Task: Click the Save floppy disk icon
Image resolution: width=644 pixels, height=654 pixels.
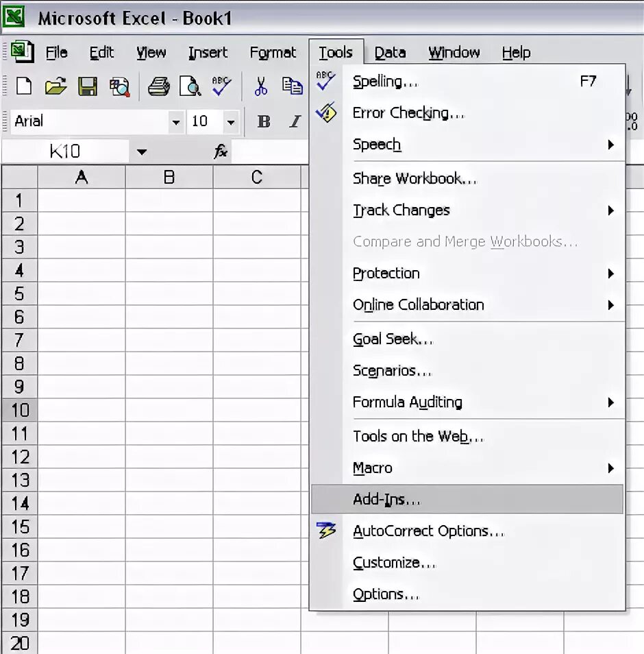Action: [88, 86]
